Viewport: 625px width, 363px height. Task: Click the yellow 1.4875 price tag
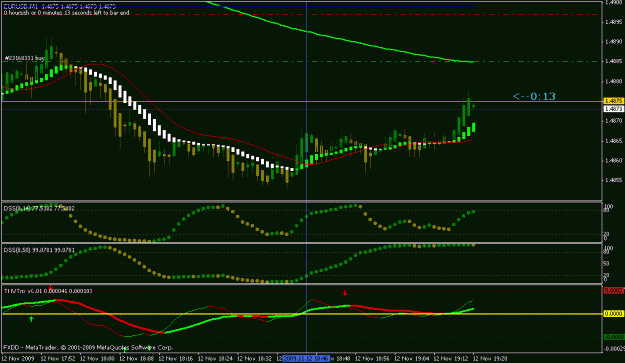614,101
